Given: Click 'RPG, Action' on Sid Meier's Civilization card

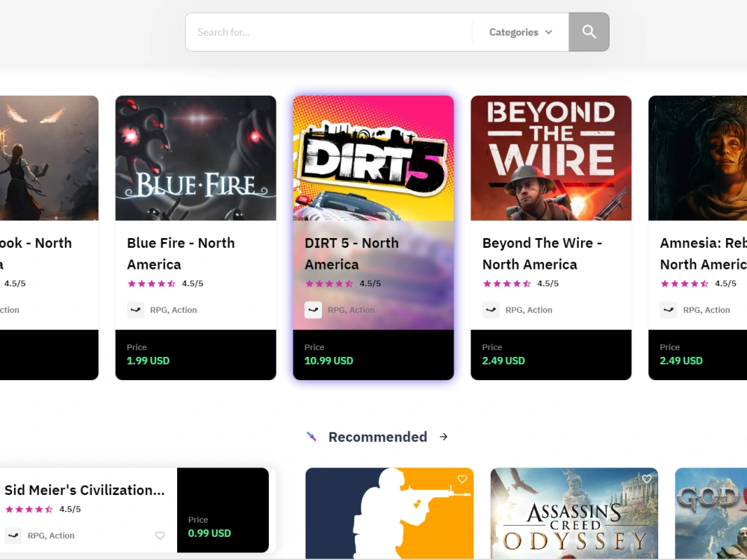Looking at the screenshot, I should click(51, 535).
